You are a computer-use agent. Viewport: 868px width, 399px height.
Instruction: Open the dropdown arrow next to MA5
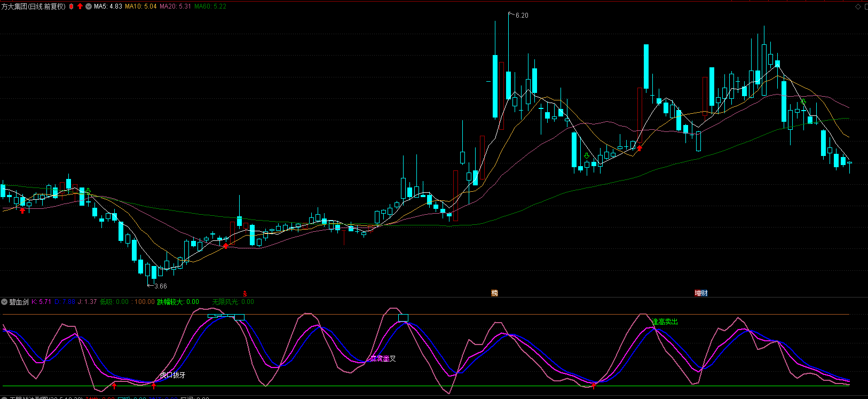coord(89,6)
